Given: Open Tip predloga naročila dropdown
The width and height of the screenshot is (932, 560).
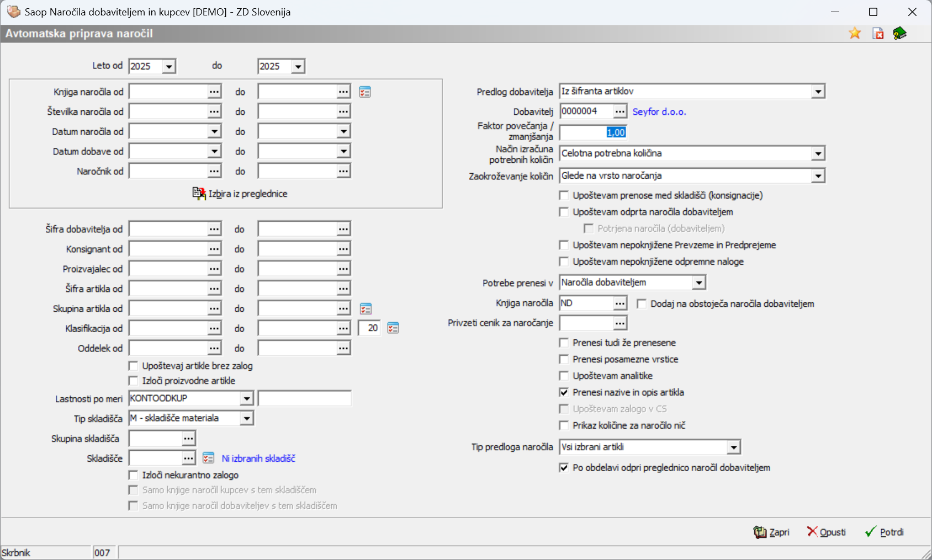Looking at the screenshot, I should [x=734, y=447].
